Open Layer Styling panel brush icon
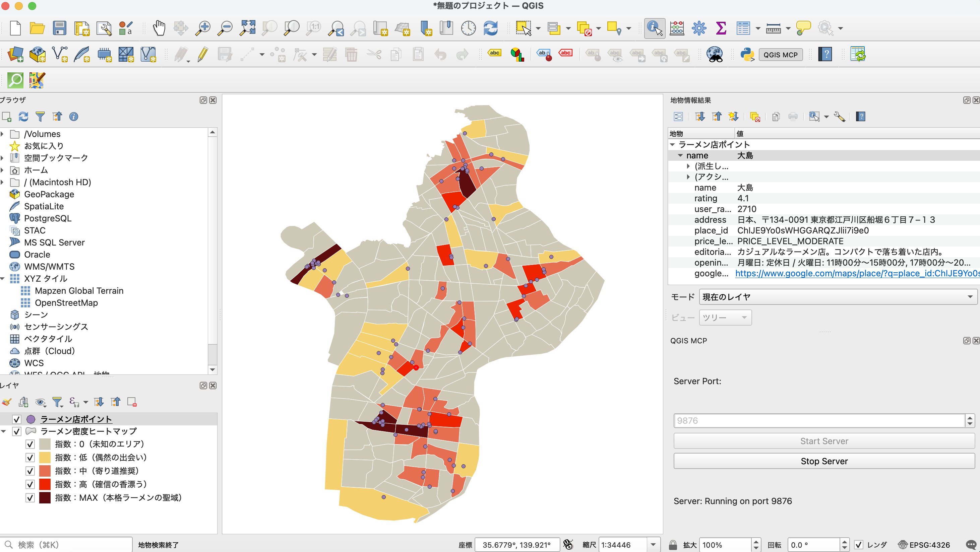Screen dimensions: 980x552 (x=6, y=402)
